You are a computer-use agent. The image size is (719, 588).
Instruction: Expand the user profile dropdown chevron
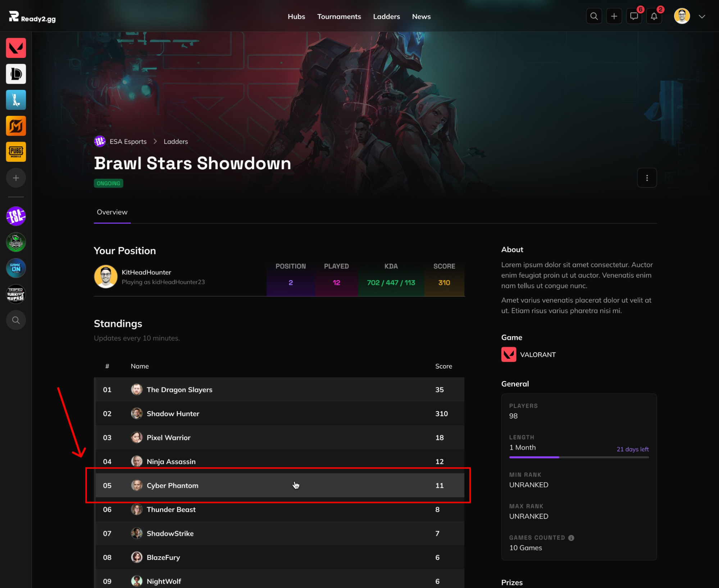[702, 17]
